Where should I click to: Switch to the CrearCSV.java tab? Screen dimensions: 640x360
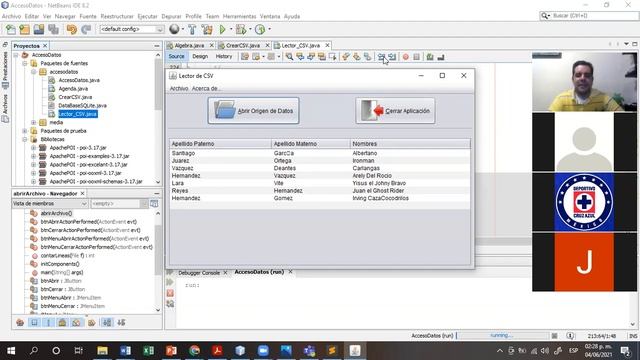[x=242, y=45]
